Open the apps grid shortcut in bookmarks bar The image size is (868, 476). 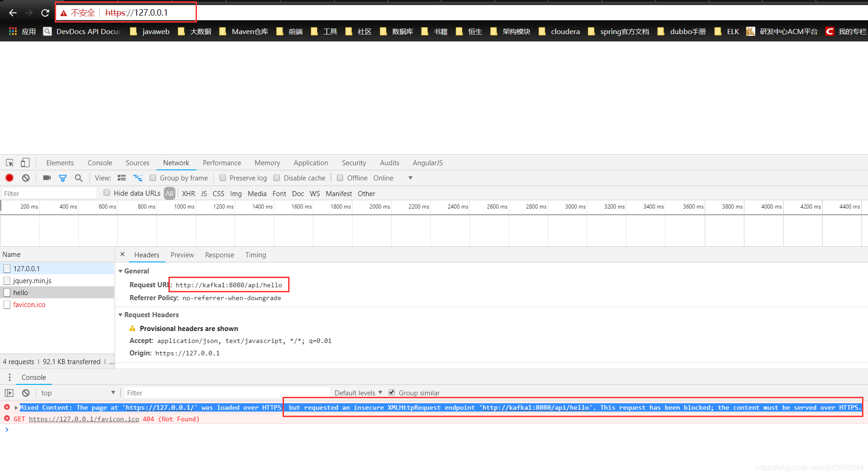(13, 31)
